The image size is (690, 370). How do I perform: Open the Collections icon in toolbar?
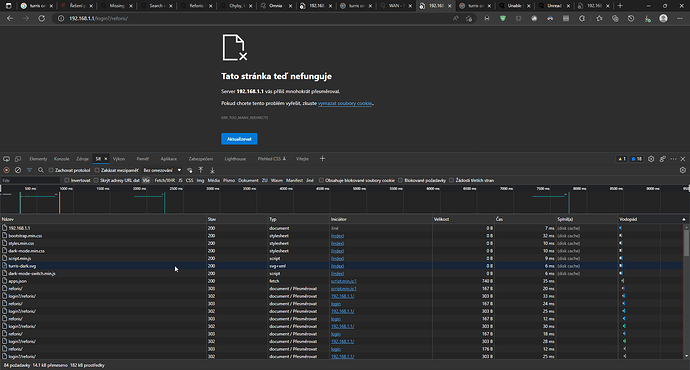(x=615, y=18)
